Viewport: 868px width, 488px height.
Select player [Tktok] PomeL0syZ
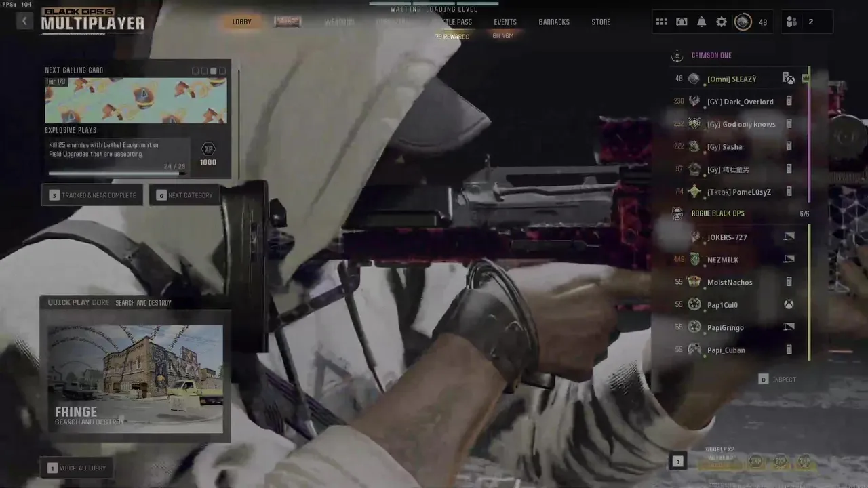click(x=739, y=192)
